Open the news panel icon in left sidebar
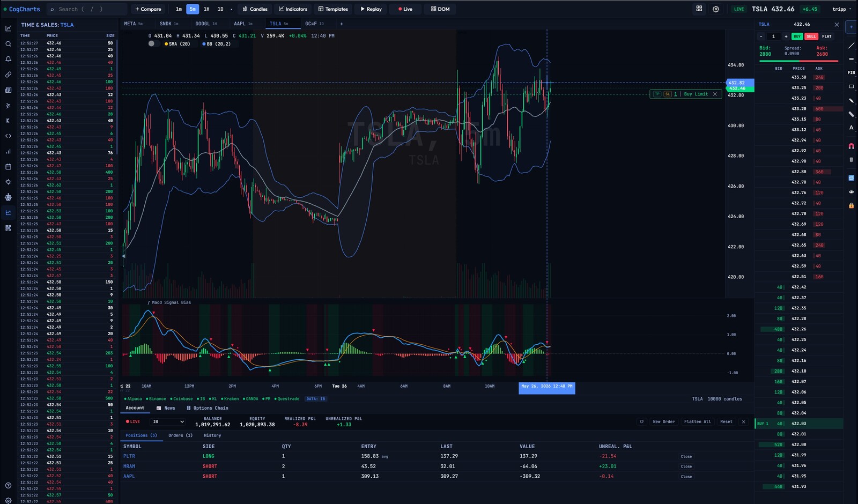 pos(8,90)
